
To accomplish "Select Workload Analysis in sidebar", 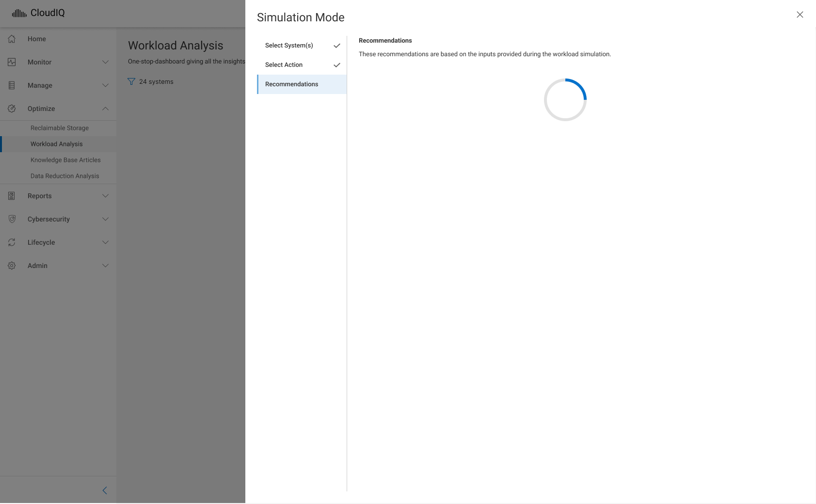I will [58, 144].
